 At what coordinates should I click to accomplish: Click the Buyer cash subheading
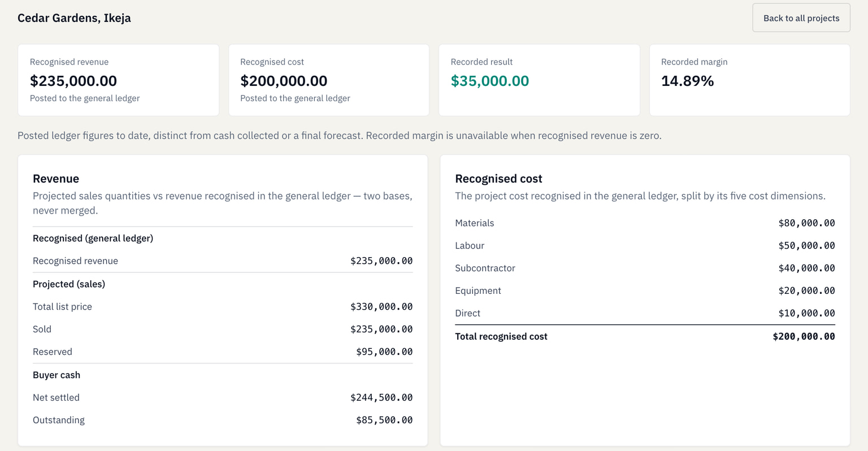[x=57, y=375]
